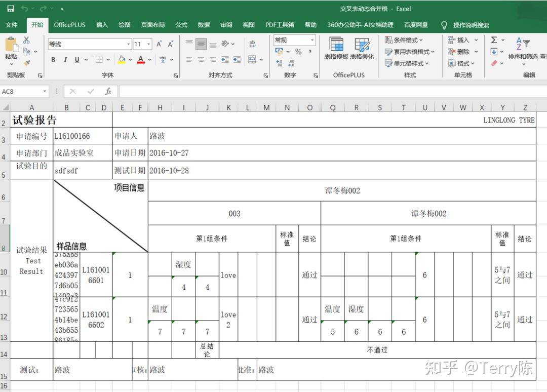Click the AutoSum sigma icon
This screenshot has width=547, height=392.
(494, 40)
